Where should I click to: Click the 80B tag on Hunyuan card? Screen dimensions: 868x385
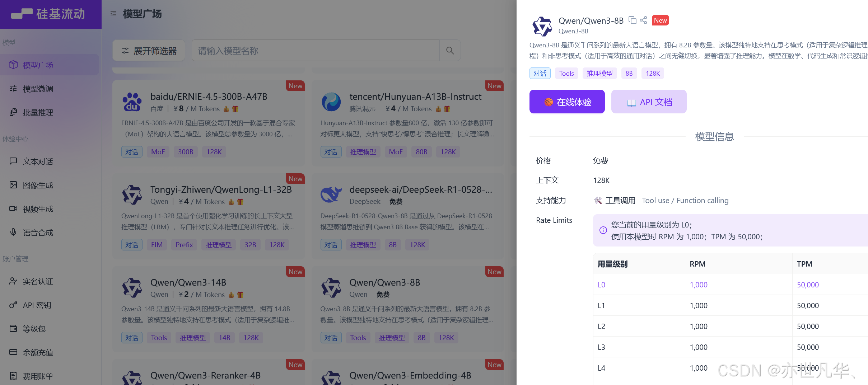[x=421, y=152]
